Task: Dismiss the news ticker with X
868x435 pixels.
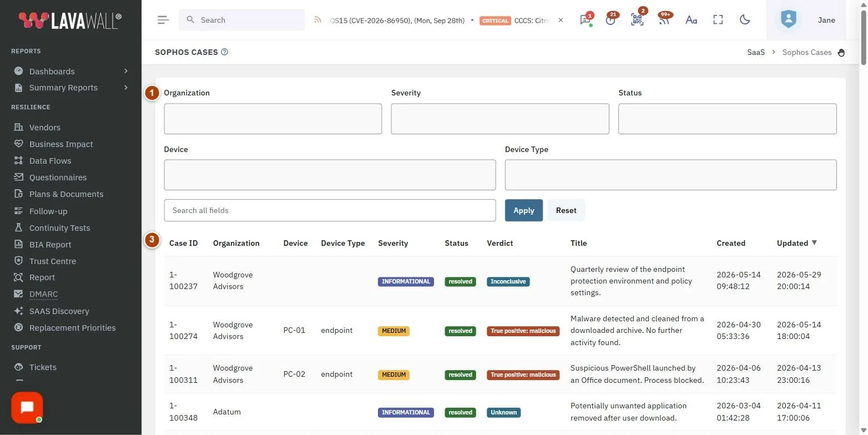Action: click(561, 20)
